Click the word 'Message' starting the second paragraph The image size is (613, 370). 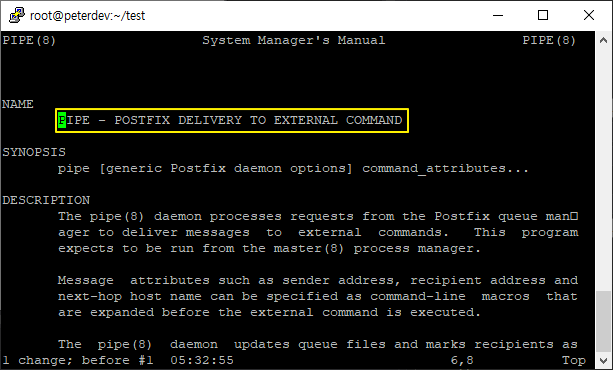coord(86,281)
